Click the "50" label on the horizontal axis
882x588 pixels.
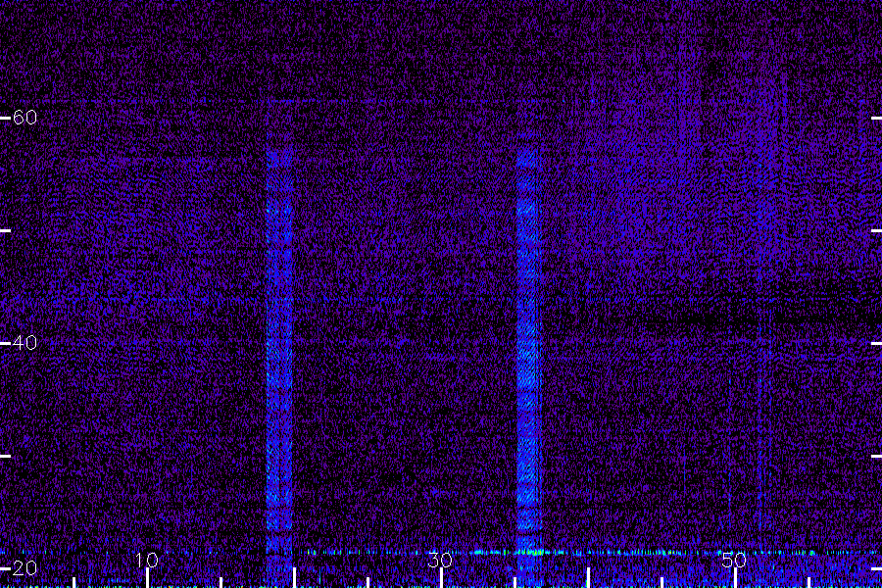click(x=734, y=560)
